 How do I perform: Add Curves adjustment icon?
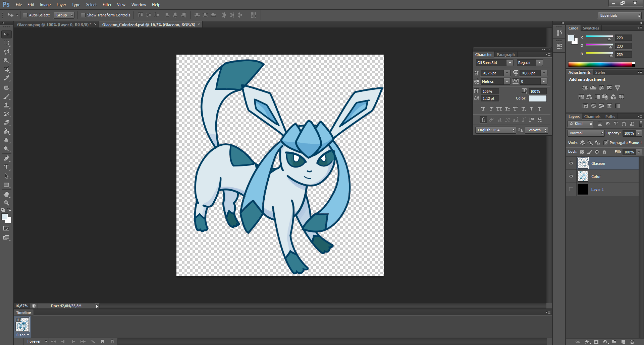click(601, 88)
